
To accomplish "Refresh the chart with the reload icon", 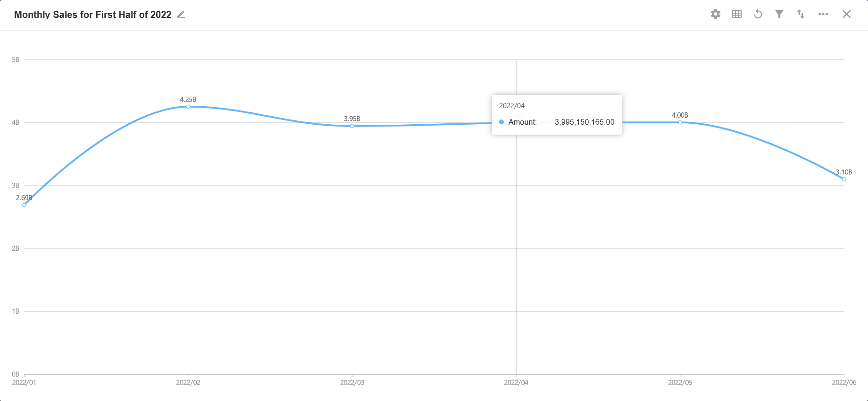I will (x=758, y=14).
